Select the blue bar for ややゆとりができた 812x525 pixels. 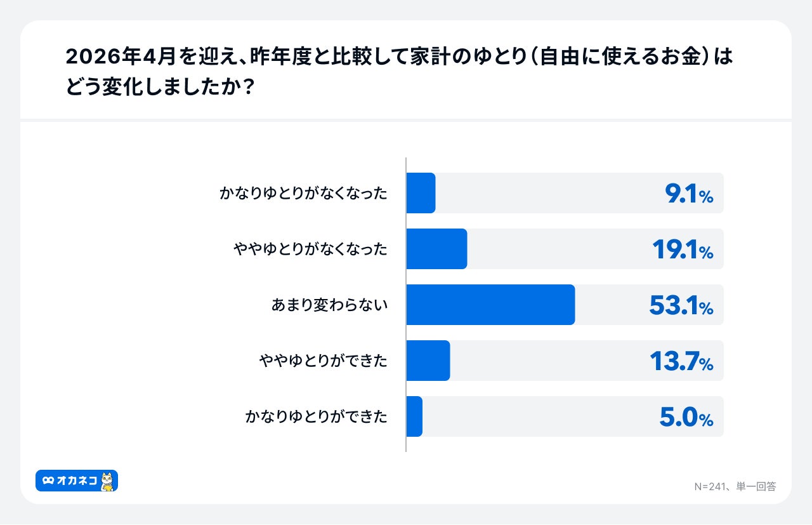click(428, 361)
